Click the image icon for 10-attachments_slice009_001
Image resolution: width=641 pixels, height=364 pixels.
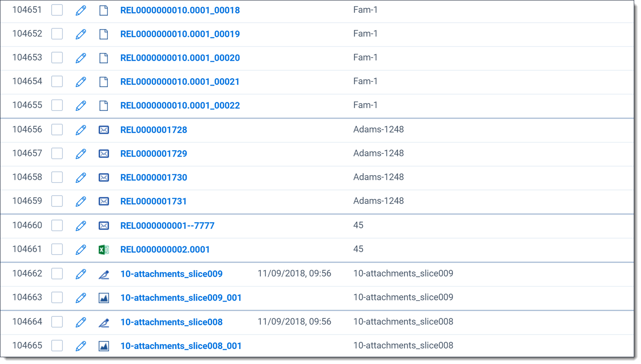pyautogui.click(x=104, y=297)
